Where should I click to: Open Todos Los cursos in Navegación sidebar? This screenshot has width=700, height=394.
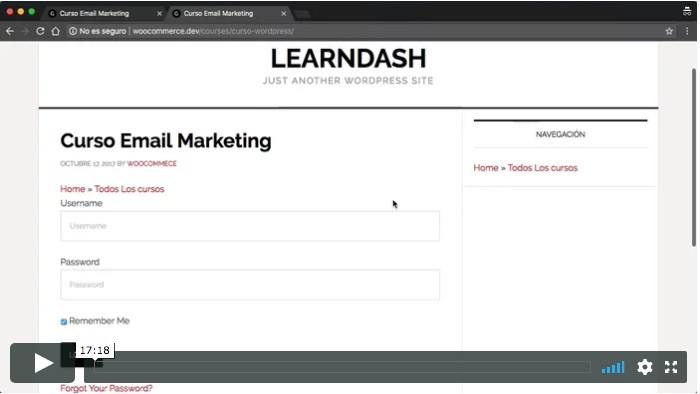point(543,168)
